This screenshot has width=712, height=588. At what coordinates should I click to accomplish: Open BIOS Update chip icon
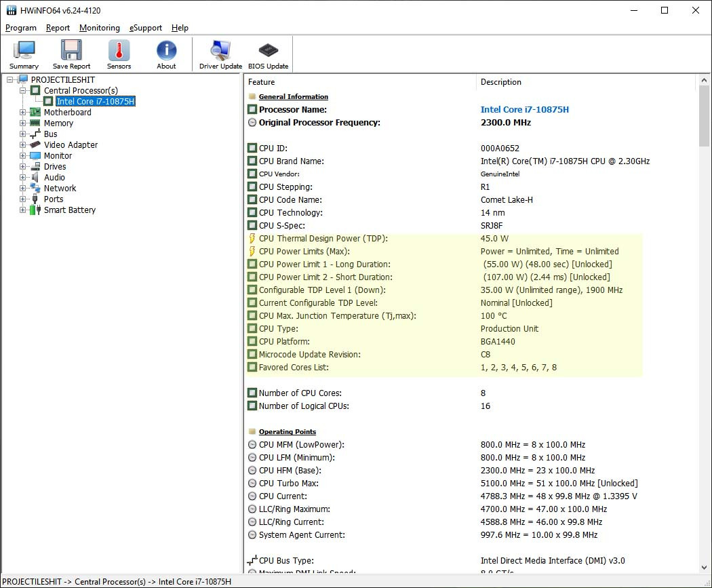(269, 50)
